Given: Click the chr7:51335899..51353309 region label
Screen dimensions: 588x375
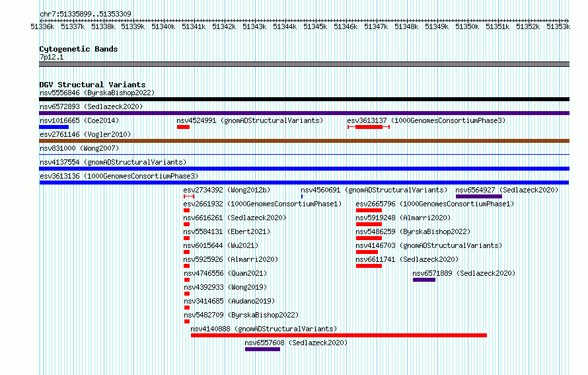Looking at the screenshot, I should [x=85, y=14].
